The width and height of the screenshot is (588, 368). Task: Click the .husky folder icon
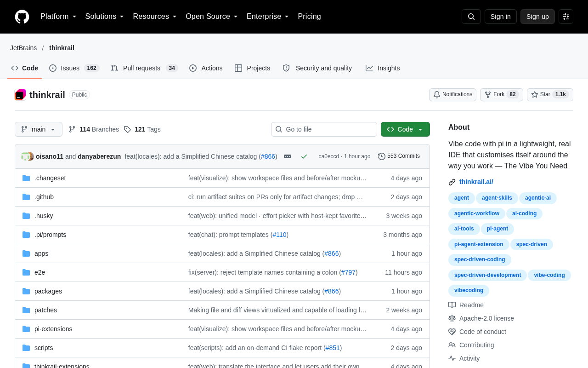[26, 216]
